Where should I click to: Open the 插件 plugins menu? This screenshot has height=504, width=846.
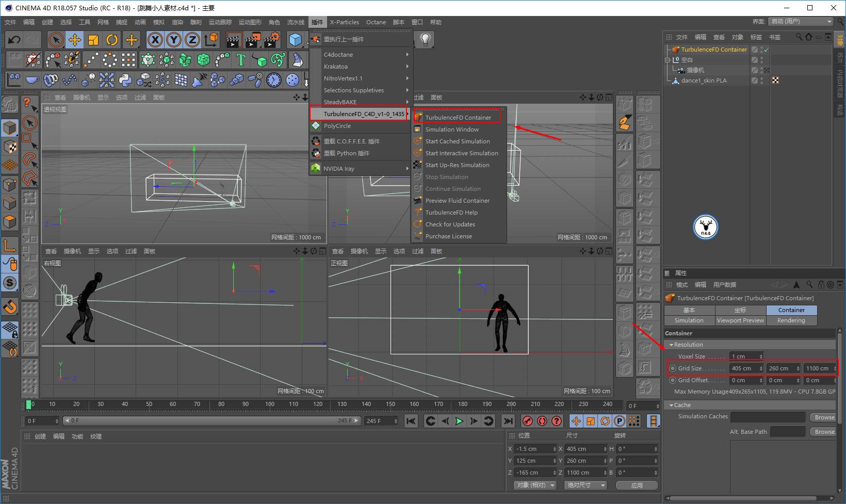point(317,22)
